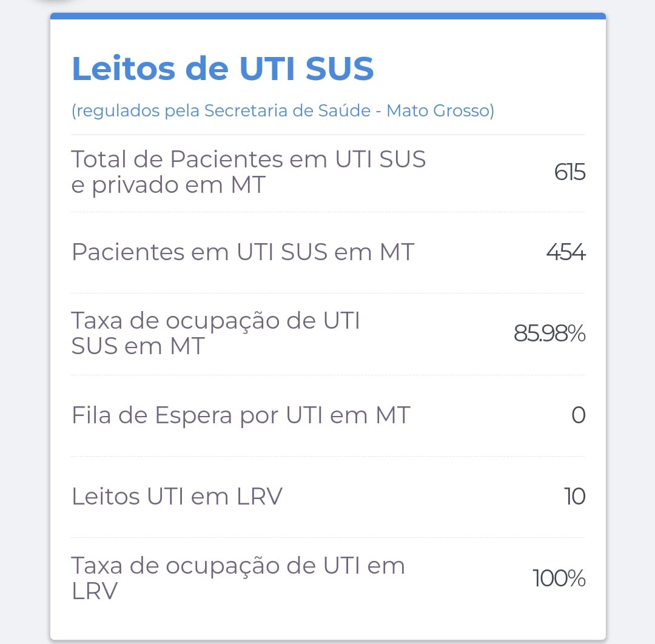The image size is (655, 644).
Task: Select 'Taxa de ocupação de UTI em LRV' label
Action: [238, 578]
